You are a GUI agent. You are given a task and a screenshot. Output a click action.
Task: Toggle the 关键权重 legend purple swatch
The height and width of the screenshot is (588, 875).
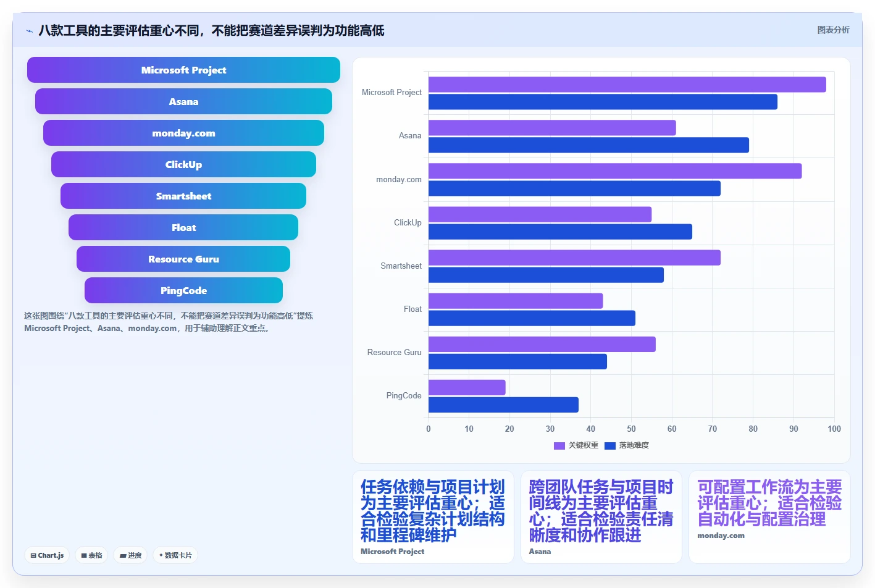pos(559,445)
